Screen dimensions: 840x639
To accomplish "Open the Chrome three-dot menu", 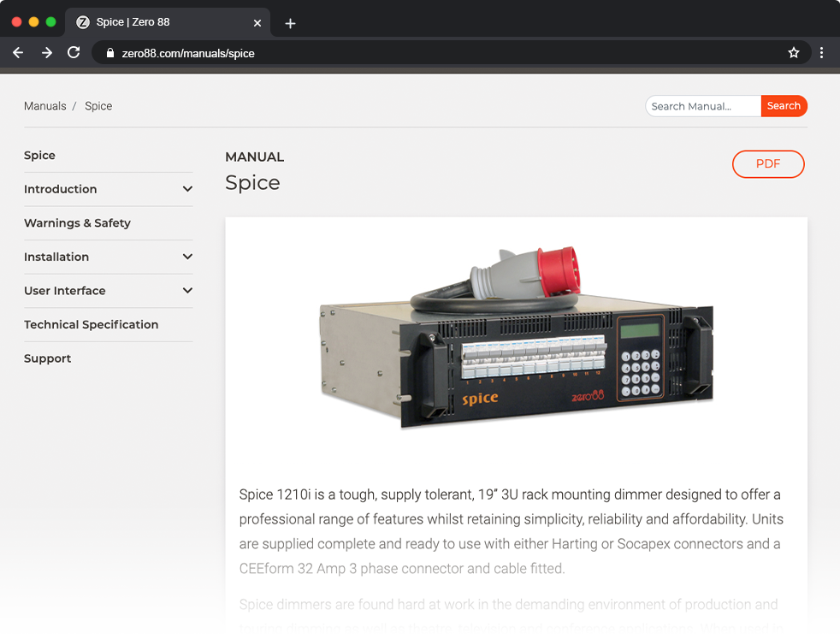I will click(x=821, y=53).
